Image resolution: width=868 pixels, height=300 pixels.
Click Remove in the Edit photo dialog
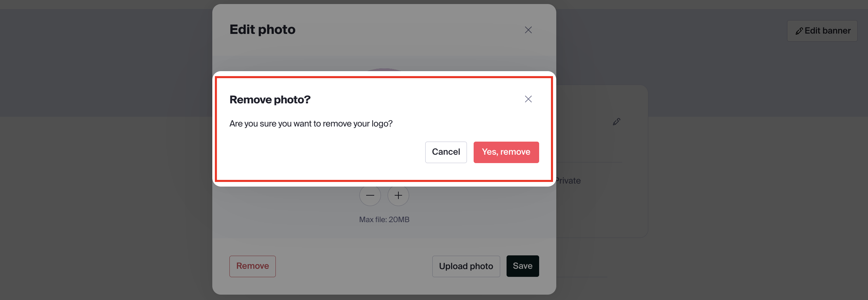click(252, 266)
